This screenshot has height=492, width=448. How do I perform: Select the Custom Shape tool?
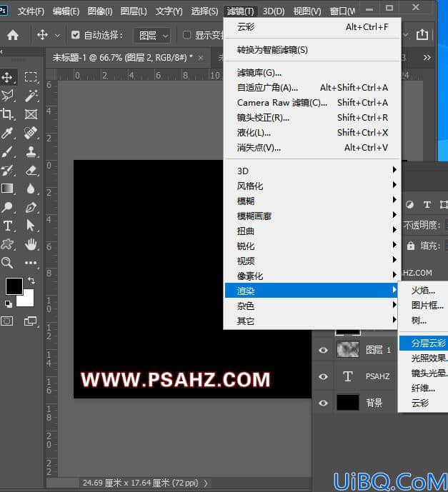coord(7,244)
